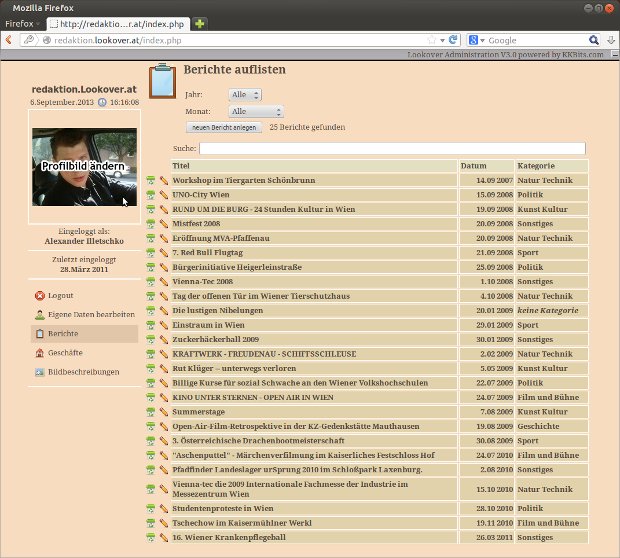This screenshot has height=558, width=620.
Task: Click green icon for 16. Wiener Krankenpflegeball
Action: point(151,537)
